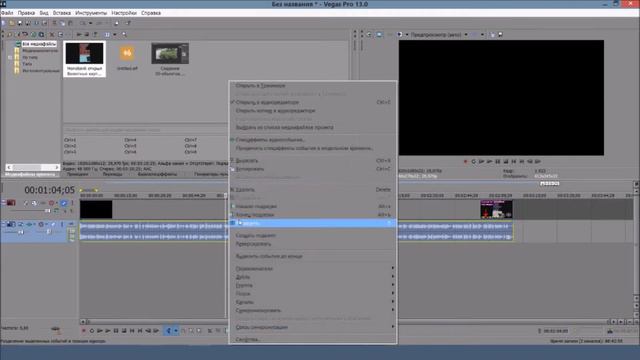640x360 pixels.
Task: Switch to the Переходы tab
Action: tap(112, 174)
